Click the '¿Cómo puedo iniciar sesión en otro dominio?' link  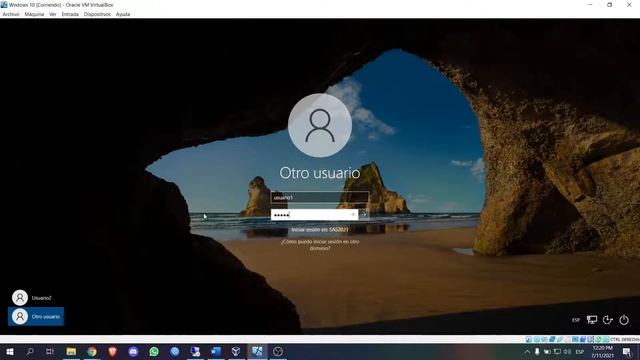pos(320,245)
